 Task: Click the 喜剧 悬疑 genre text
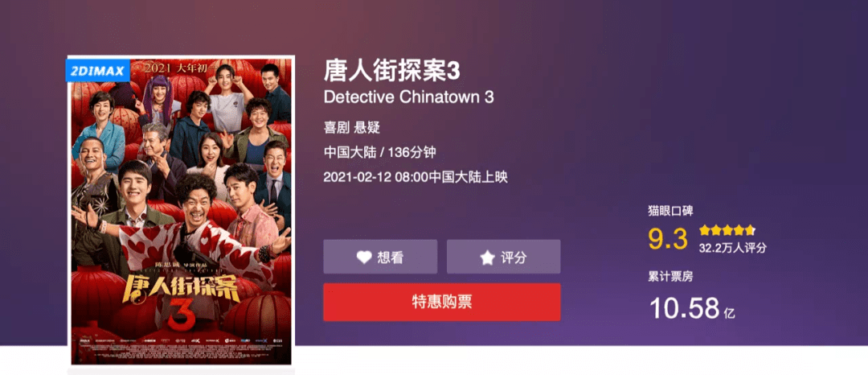pos(352,128)
